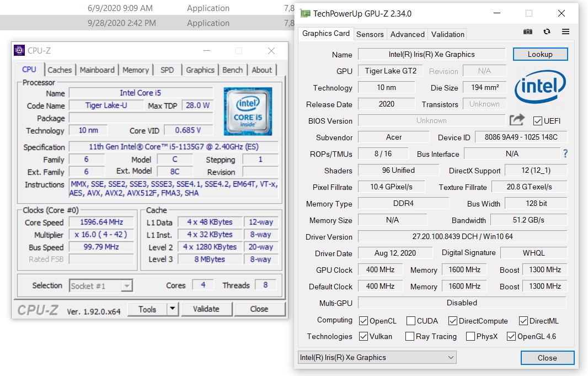Image resolution: width=588 pixels, height=376 pixels.
Task: Enable the CUDA checkbox
Action: pyautogui.click(x=411, y=321)
